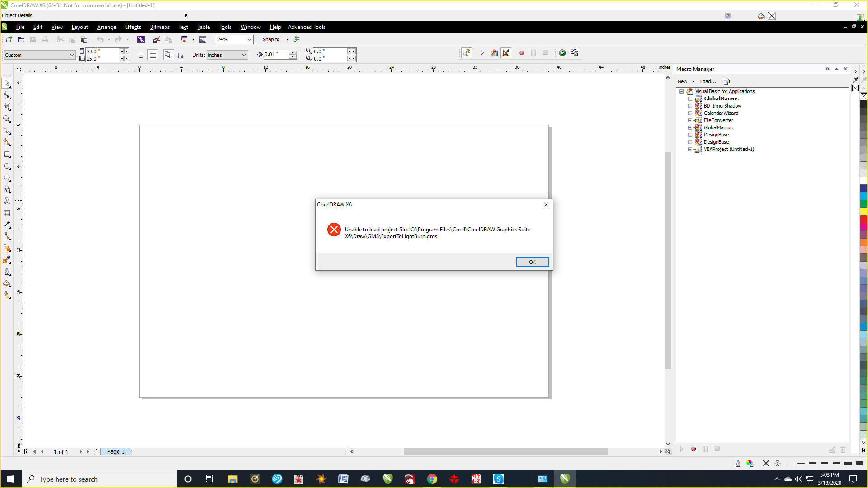Image resolution: width=868 pixels, height=488 pixels.
Task: Select the Text tool
Action: click(x=7, y=202)
